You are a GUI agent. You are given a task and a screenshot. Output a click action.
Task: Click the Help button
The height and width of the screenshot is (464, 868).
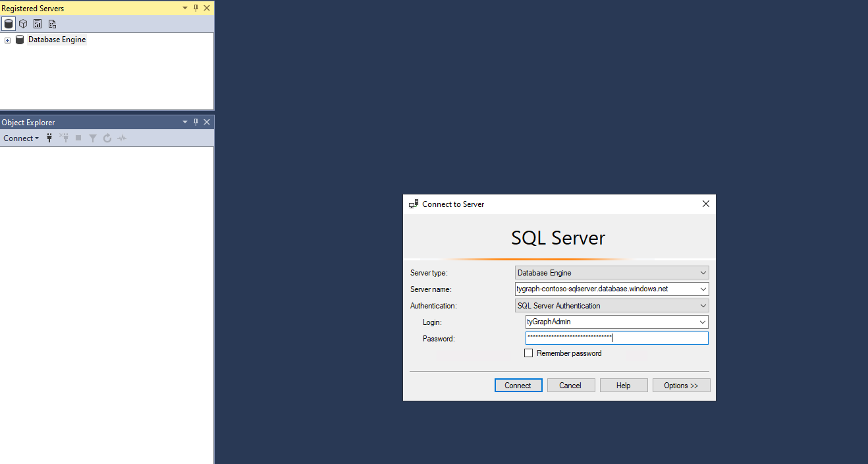point(624,386)
